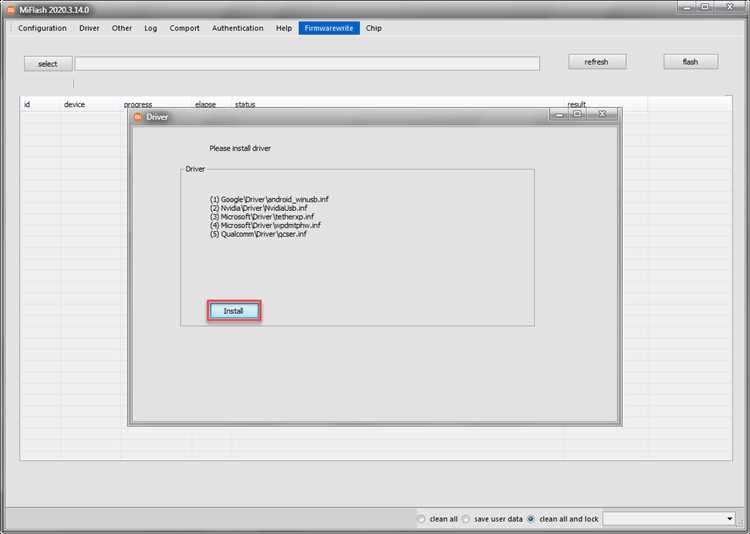The width and height of the screenshot is (750, 534).
Task: Click the firmware path input field
Action: [x=307, y=63]
